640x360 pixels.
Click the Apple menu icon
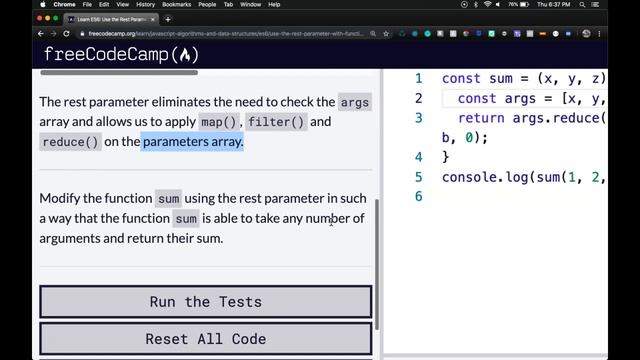point(43,4)
